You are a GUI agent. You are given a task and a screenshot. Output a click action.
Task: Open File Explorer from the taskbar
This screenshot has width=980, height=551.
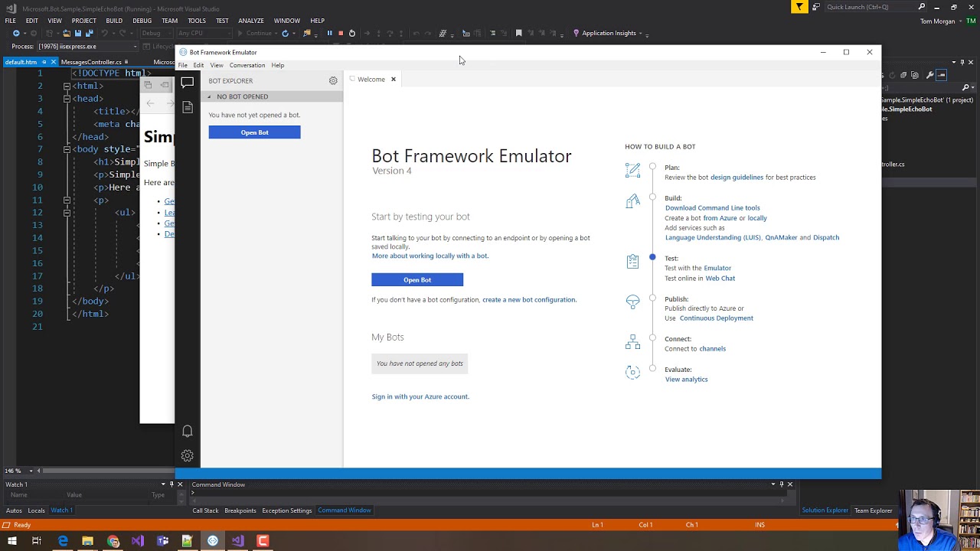(x=87, y=541)
